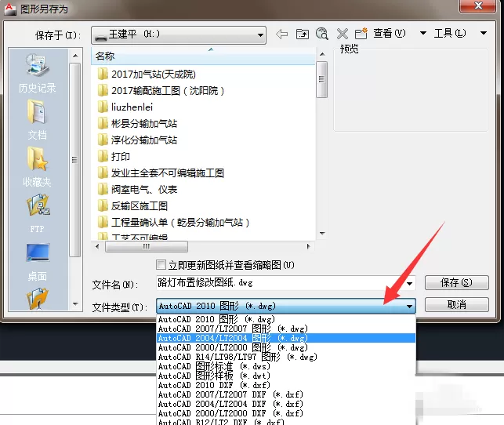Viewport: 504px width, 425px height.
Task: Go up one folder level icon
Action: point(302,34)
